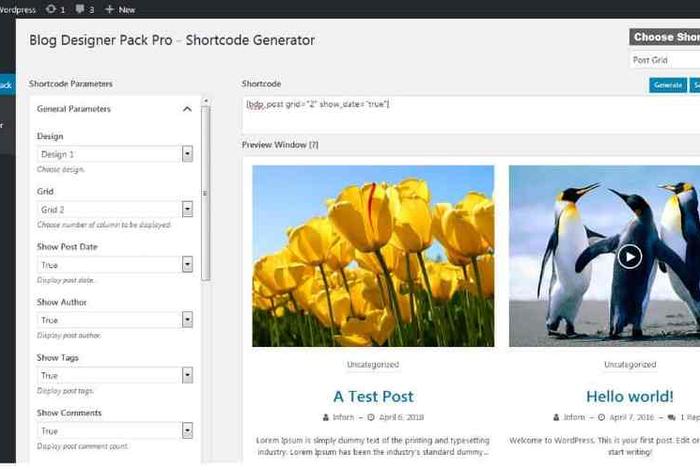Click the Generate button
This screenshot has width=700, height=470.
point(668,85)
